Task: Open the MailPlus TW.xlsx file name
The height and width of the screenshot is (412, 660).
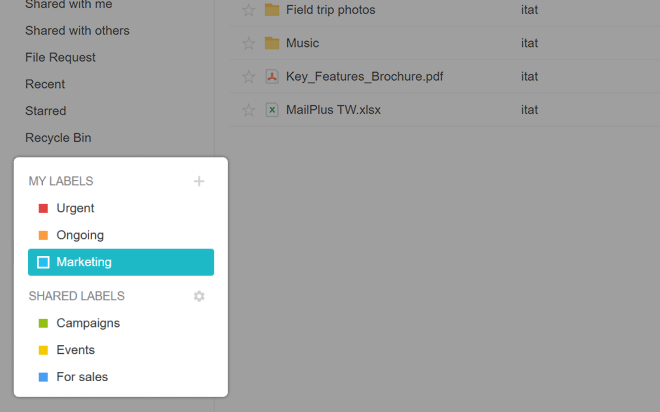Action: pos(333,110)
